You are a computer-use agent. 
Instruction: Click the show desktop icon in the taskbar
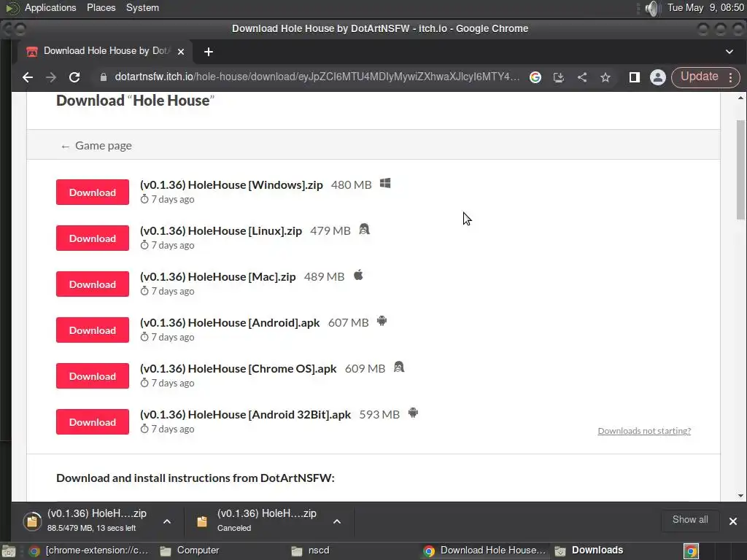click(9, 551)
